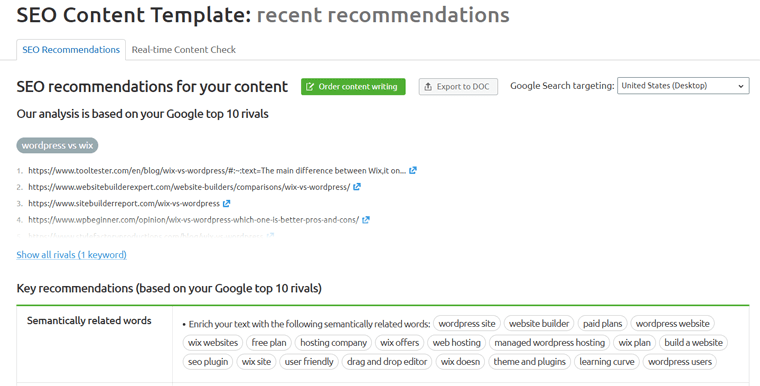Open the tooltester.com rival URL
The image size is (760, 386).
(x=217, y=171)
